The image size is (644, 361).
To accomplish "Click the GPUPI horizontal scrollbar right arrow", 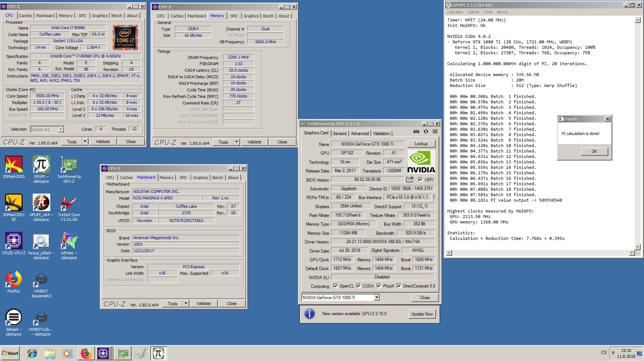I will click(632, 253).
